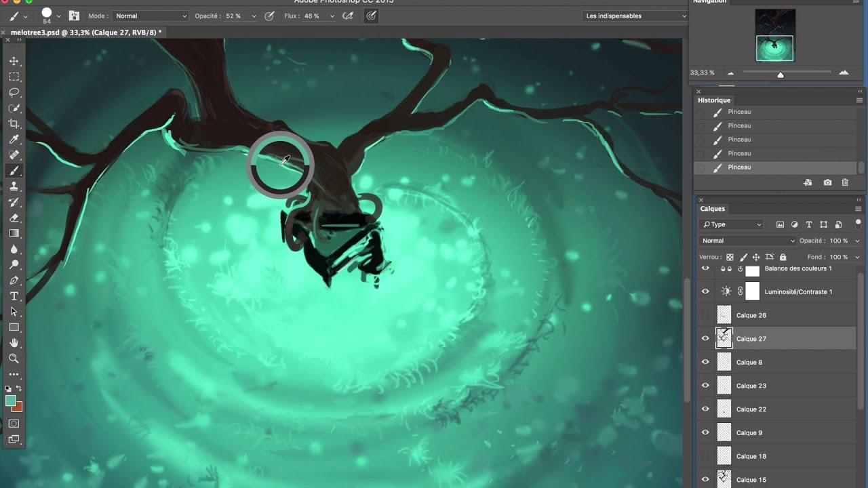Screen dimensions: 868x488
Task: Filter layers by type layer icon
Action: point(809,224)
